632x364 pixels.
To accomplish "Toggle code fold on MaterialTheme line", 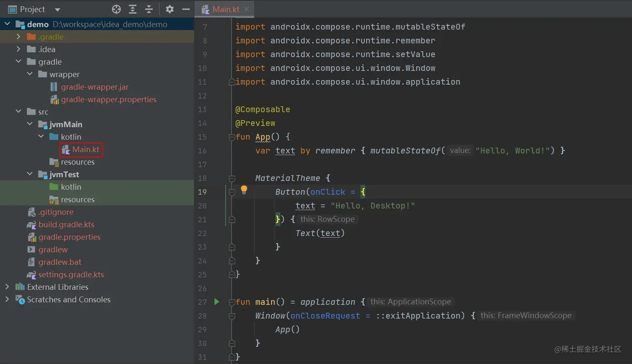I will [x=232, y=178].
